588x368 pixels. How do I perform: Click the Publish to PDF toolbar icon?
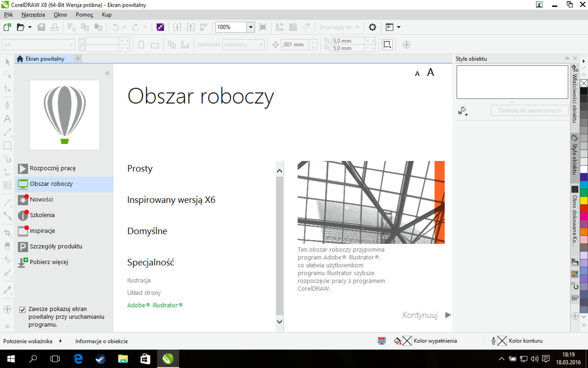(x=203, y=27)
